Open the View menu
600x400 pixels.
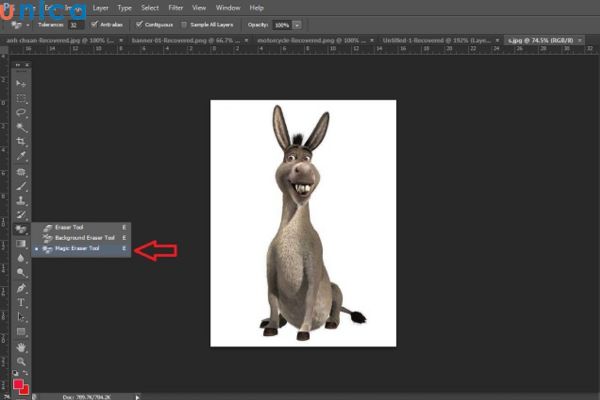point(199,8)
